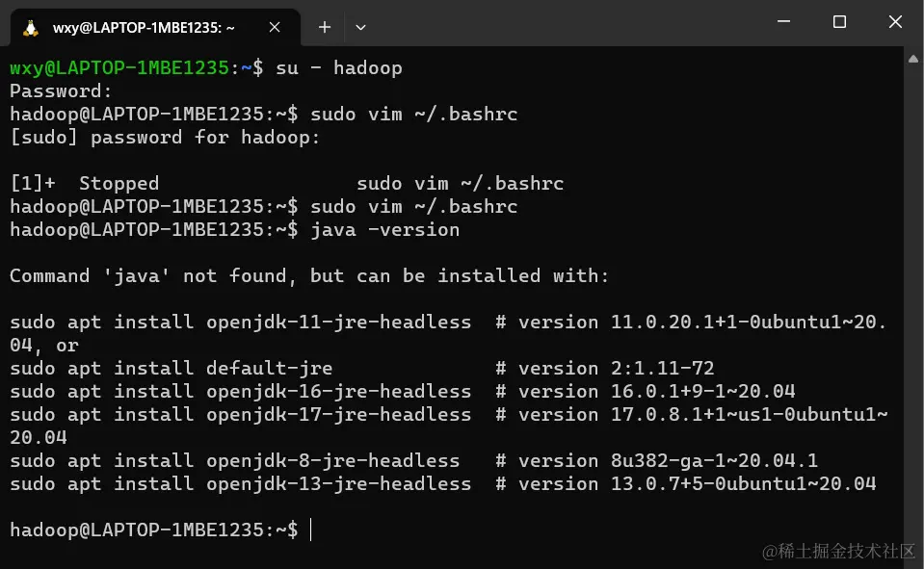The width and height of the screenshot is (924, 569).
Task: Select the wxy@LAPTOP-1MBE1235: ~ tab title
Action: [144, 28]
